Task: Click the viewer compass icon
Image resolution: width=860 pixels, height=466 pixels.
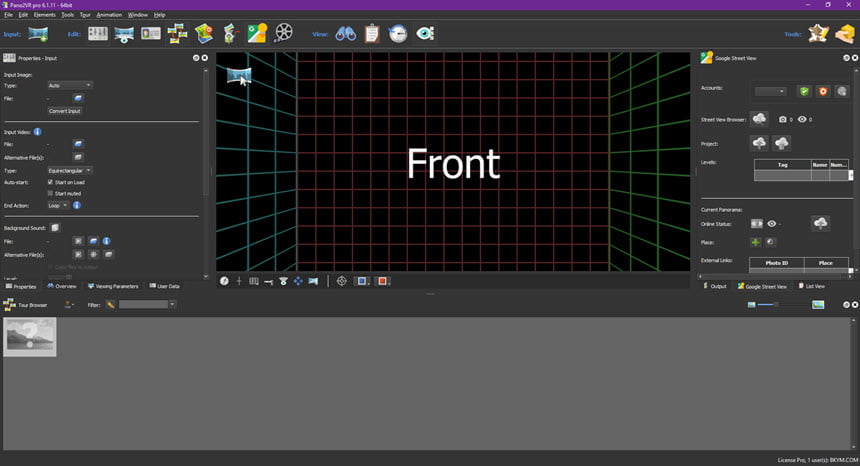Action: [224, 281]
